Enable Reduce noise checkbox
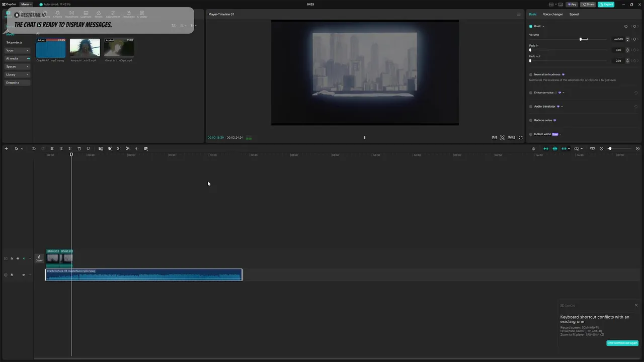644x362 pixels. point(531,120)
